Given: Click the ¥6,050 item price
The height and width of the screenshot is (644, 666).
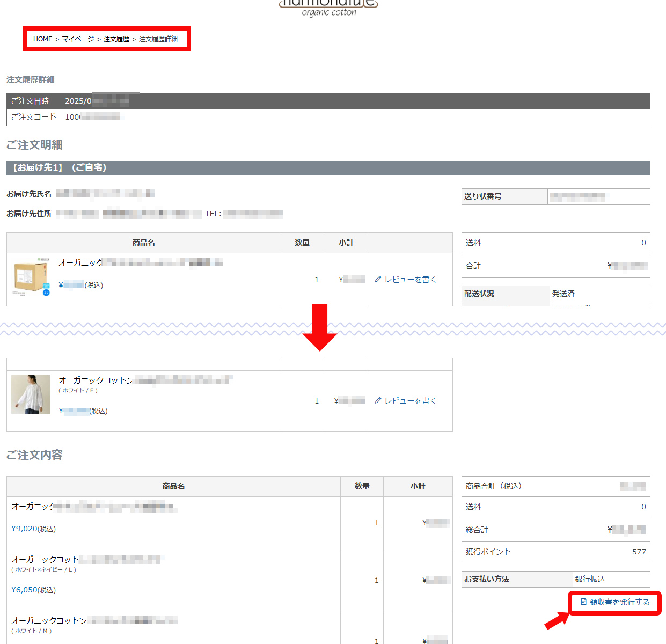Looking at the screenshot, I should (x=25, y=590).
